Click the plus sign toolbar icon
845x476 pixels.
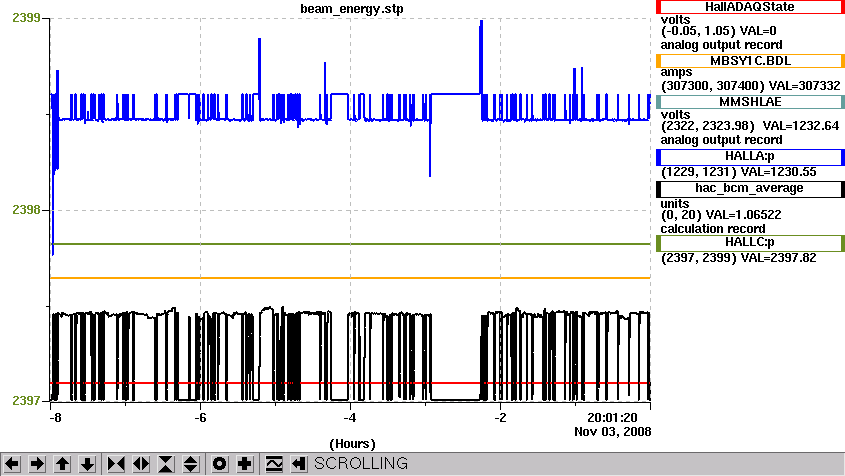pyautogui.click(x=245, y=464)
